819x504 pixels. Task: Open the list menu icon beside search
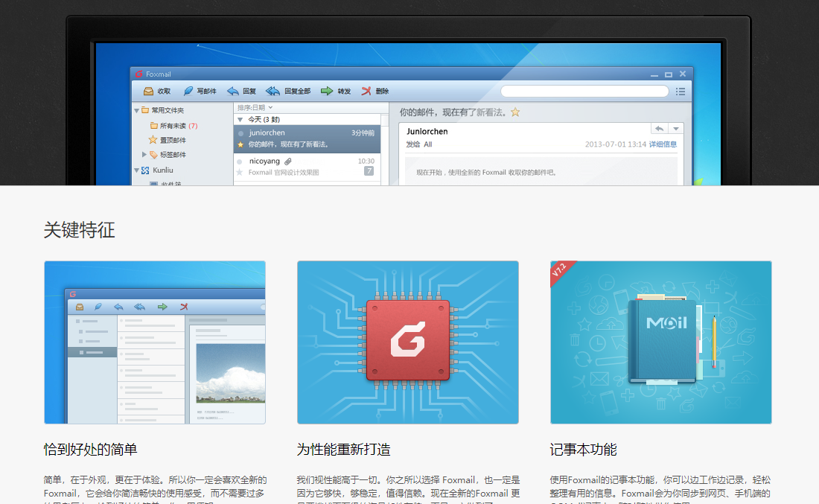(x=680, y=92)
